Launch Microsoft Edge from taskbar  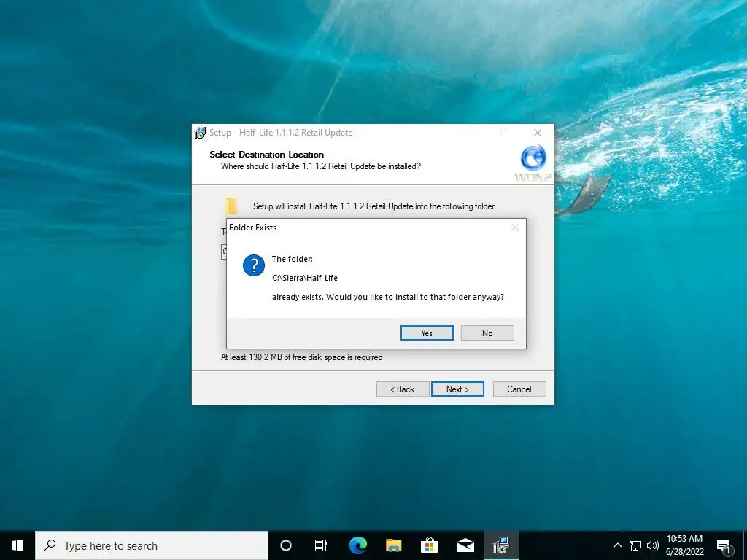tap(357, 545)
